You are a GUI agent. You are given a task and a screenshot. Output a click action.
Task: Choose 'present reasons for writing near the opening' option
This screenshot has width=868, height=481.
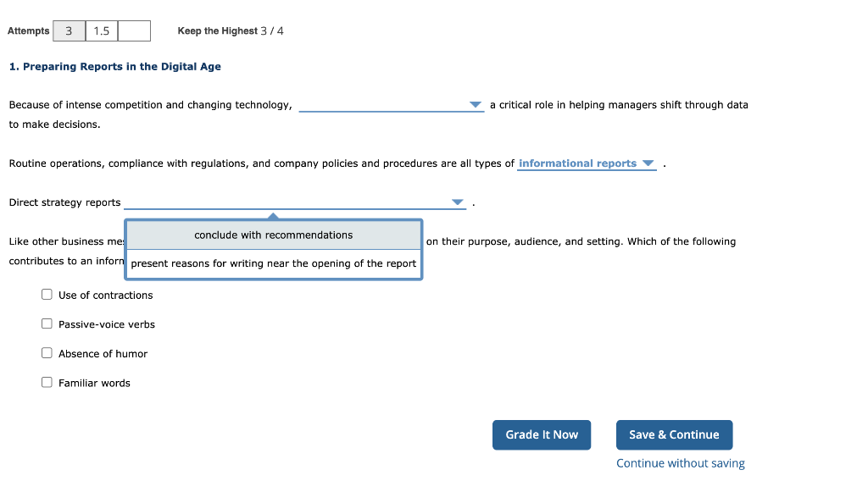tap(274, 263)
